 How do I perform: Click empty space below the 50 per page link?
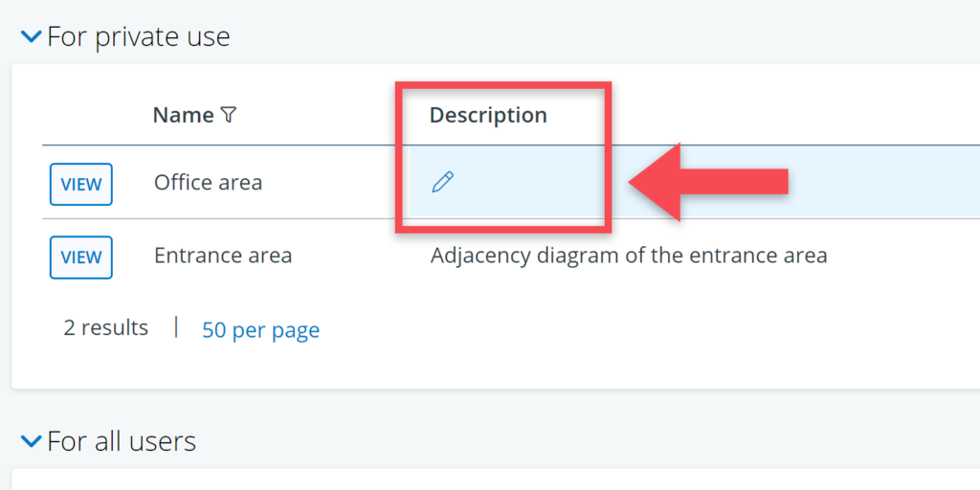pyautogui.click(x=260, y=368)
